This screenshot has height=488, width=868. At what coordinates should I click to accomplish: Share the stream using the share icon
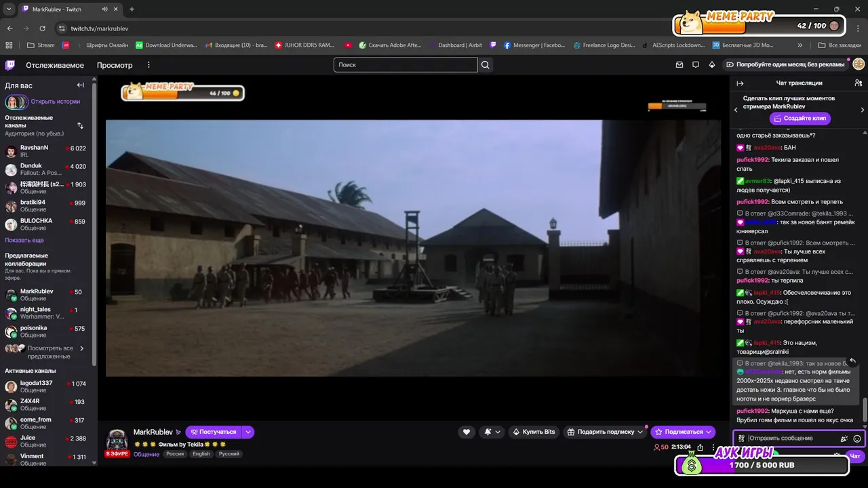point(701,447)
